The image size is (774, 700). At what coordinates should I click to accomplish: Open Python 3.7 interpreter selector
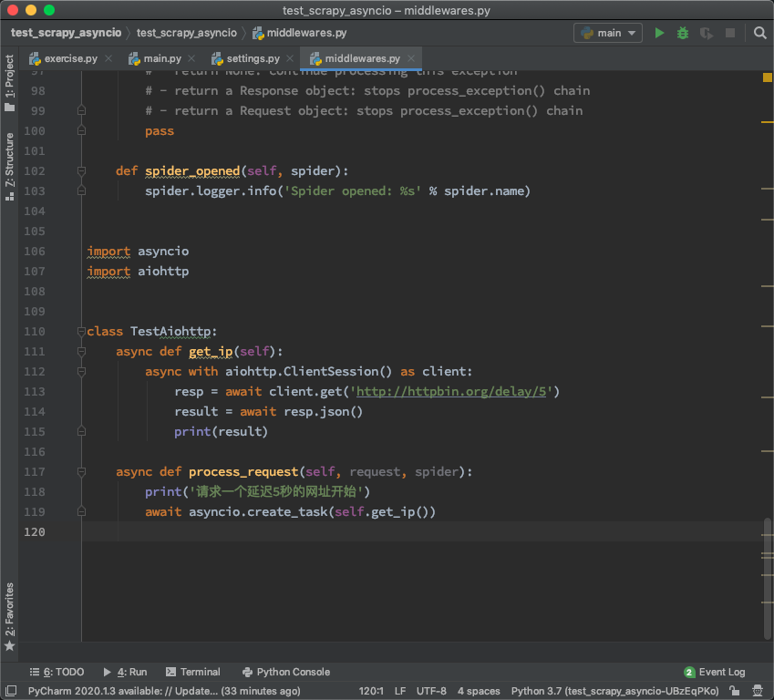[615, 691]
